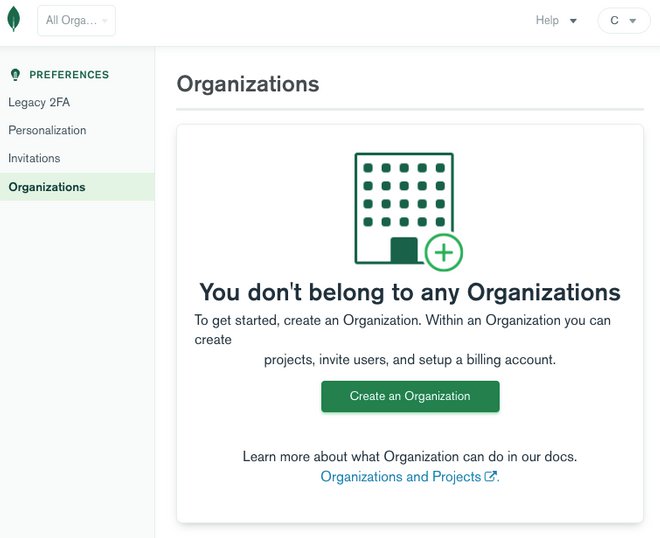
Task: Click the "You don't belong to any Organizations" heading
Action: click(x=410, y=292)
